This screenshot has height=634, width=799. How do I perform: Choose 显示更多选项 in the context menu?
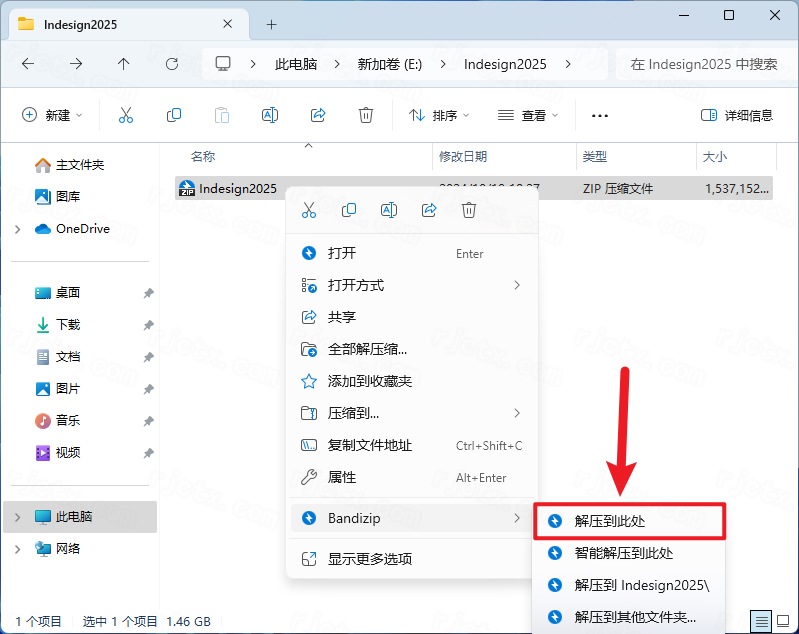412,559
